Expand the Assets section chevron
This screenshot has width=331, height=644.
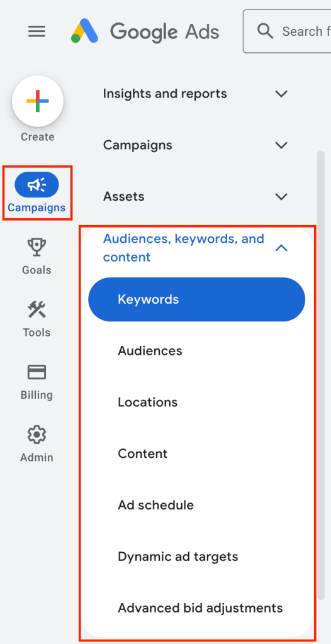pyautogui.click(x=281, y=196)
